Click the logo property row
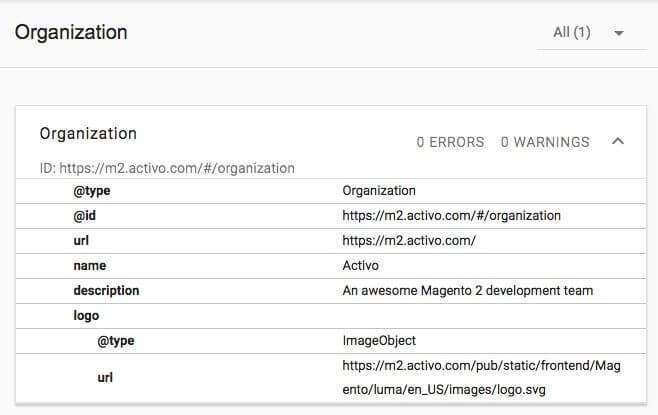Viewport: 658px width, 415px height. click(x=331, y=316)
